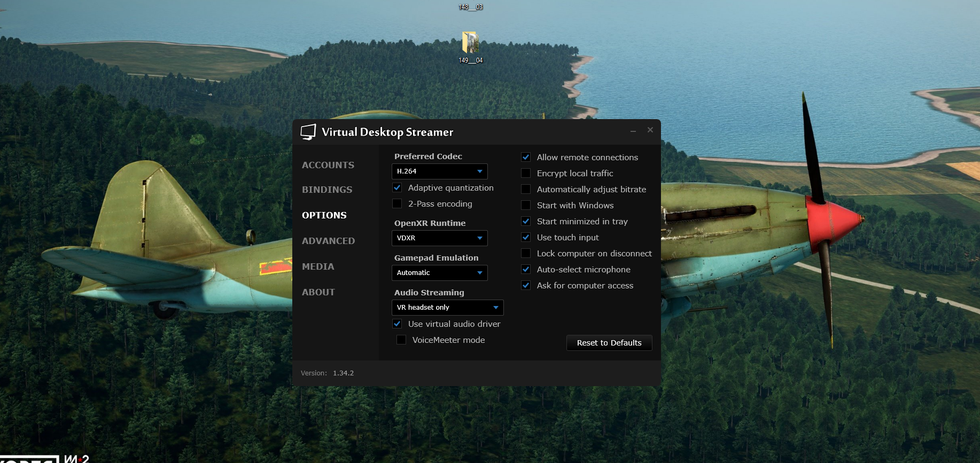
Task: Enable 2-Pass encoding checkbox
Action: pos(397,203)
